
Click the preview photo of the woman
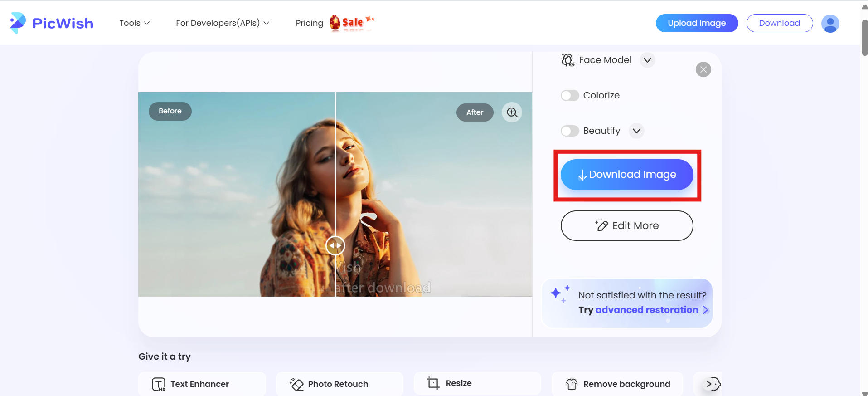tap(335, 194)
